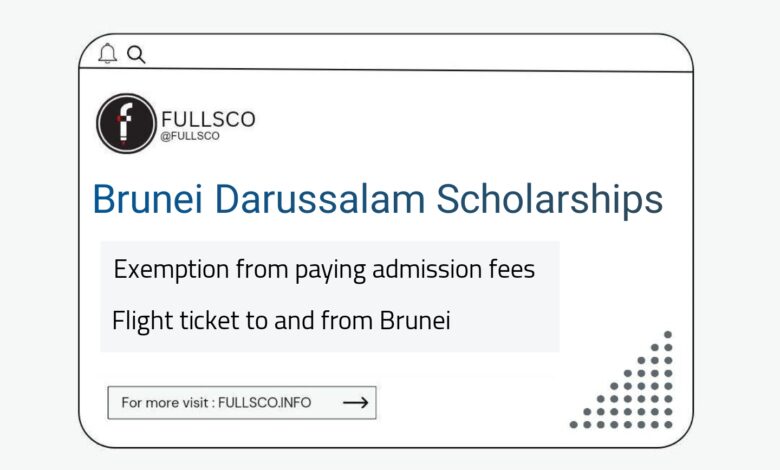Click the arrow in the visit box
This screenshot has height=470, width=780.
click(356, 402)
